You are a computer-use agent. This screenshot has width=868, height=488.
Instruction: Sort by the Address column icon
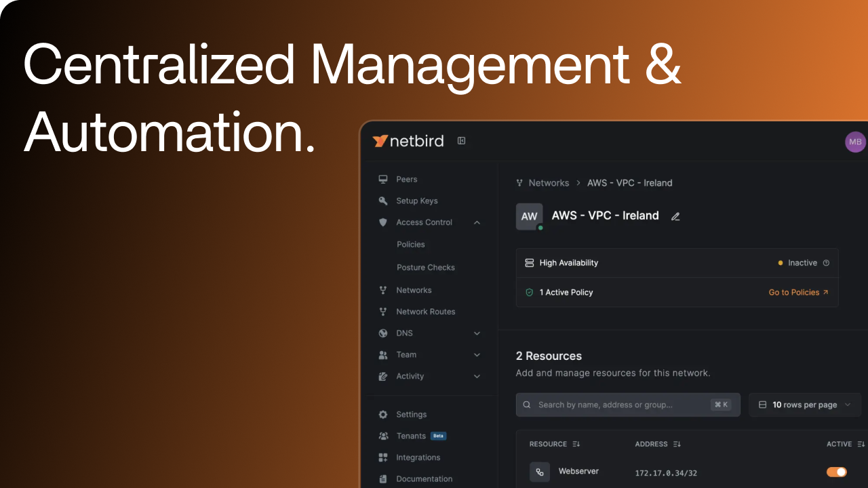677,444
